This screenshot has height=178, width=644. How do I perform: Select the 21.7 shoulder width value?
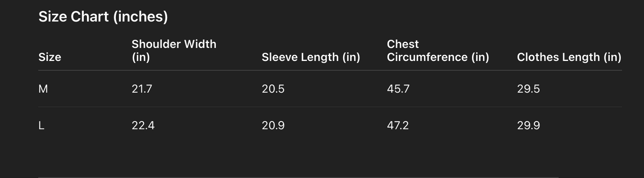point(142,89)
